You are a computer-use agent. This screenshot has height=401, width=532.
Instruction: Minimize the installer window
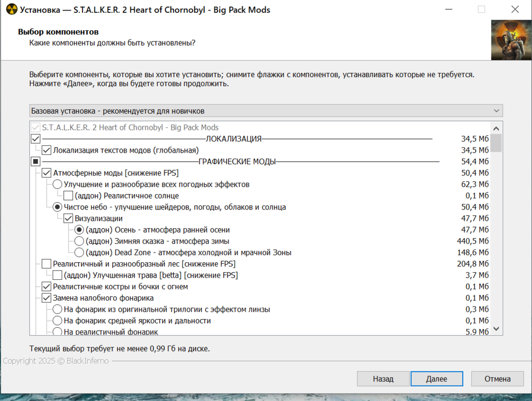point(449,10)
